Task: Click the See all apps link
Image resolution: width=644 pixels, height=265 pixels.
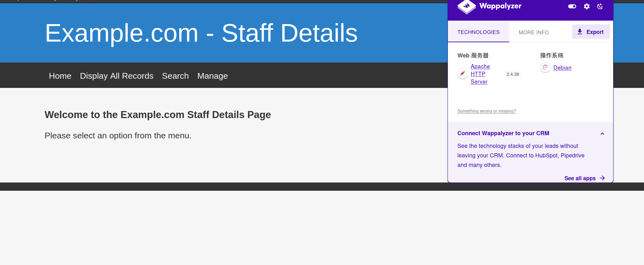Action: point(580,178)
